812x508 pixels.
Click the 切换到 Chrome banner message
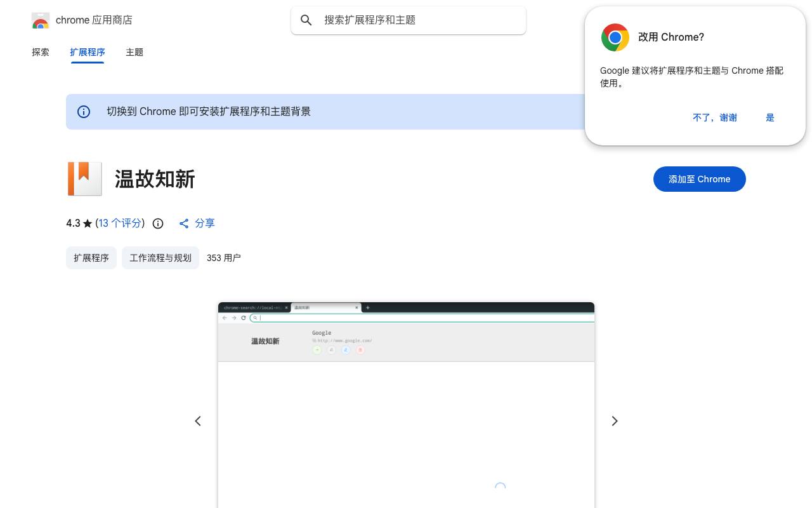click(209, 112)
